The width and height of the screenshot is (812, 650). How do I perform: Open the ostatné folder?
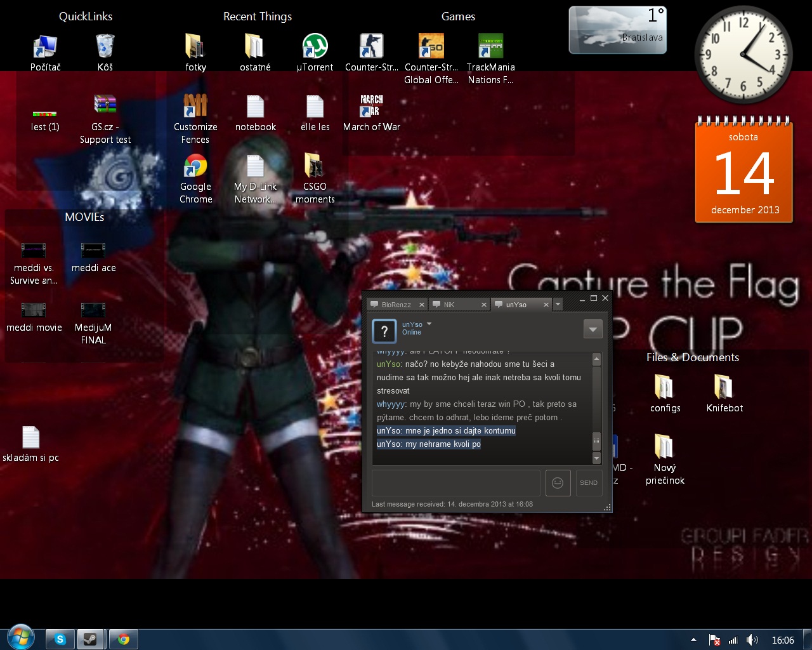coord(255,52)
